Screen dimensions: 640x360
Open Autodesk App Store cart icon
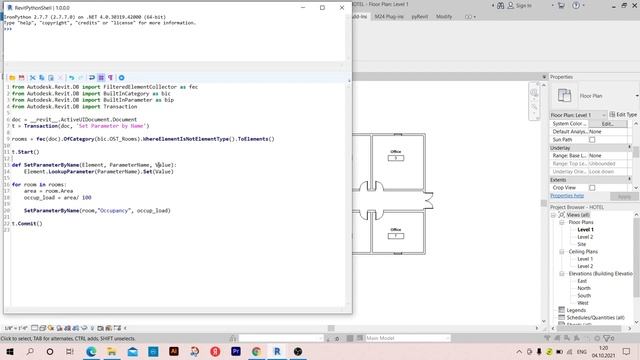point(561,6)
